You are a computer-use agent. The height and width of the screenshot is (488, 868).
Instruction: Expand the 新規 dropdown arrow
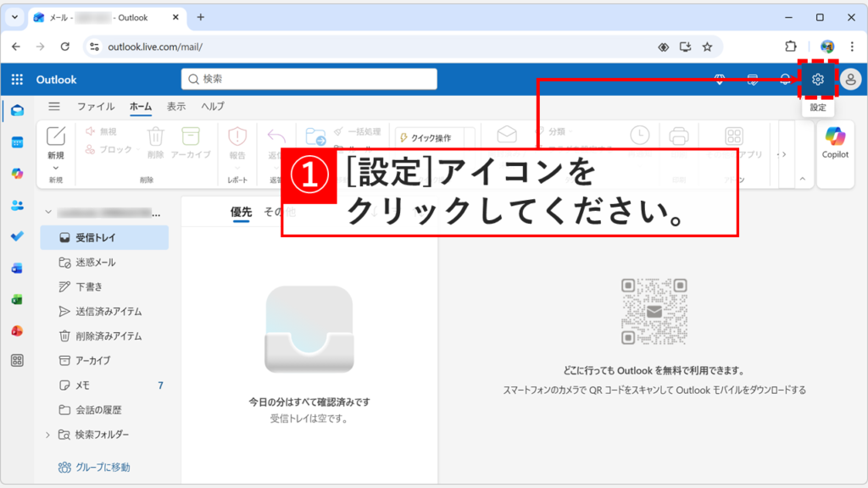pyautogui.click(x=55, y=166)
